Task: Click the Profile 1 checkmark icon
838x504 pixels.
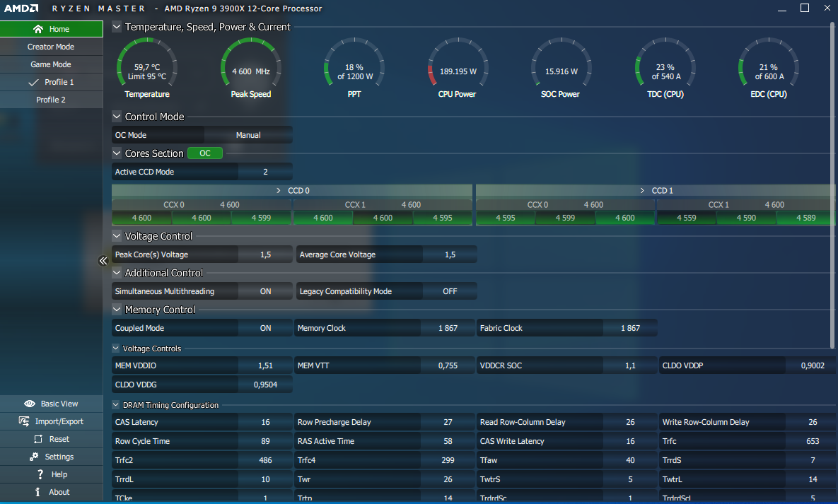Action: coord(33,82)
